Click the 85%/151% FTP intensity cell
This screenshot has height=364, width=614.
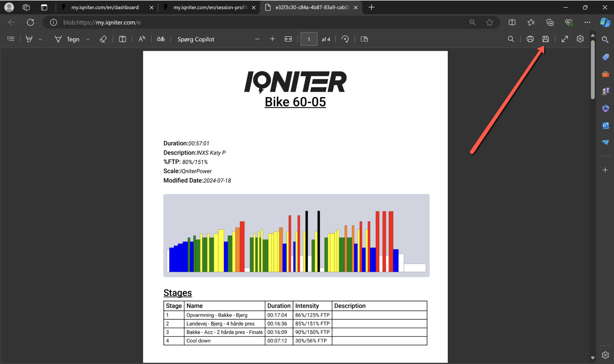pyautogui.click(x=312, y=323)
